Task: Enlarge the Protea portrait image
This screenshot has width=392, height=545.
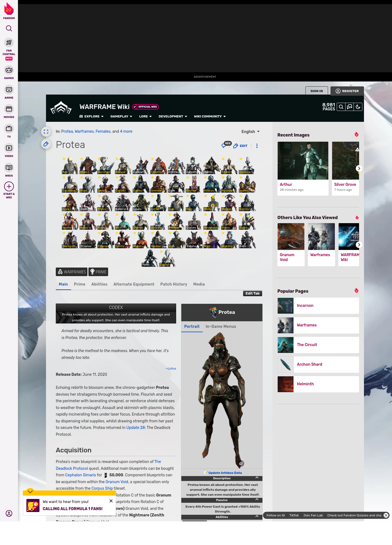Action: (x=241, y=464)
